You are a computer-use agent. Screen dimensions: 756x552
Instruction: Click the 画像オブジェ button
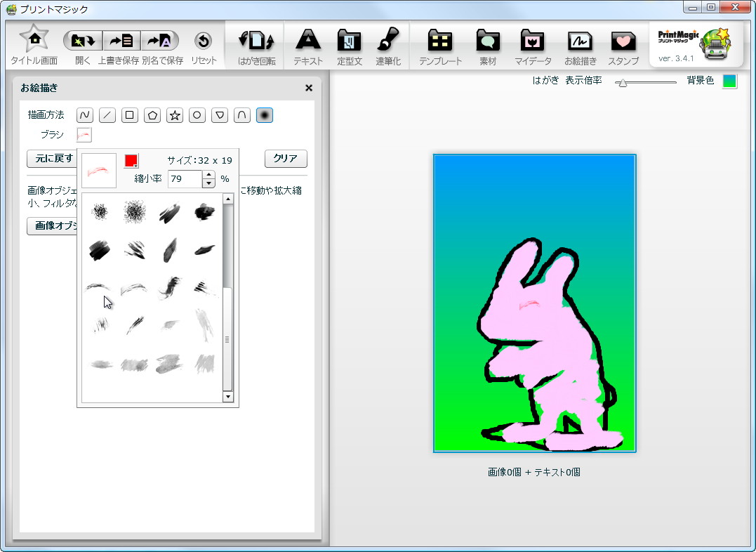tap(52, 226)
